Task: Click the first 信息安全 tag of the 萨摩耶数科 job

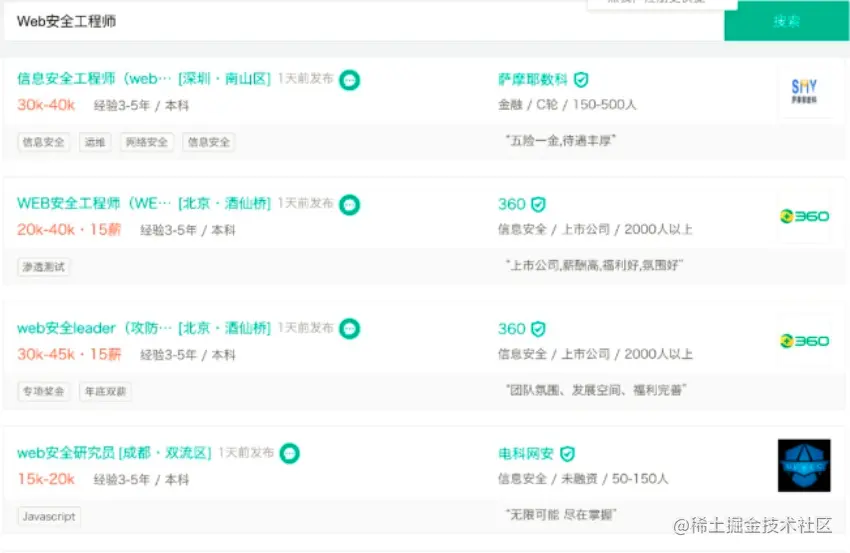Action: [43, 142]
